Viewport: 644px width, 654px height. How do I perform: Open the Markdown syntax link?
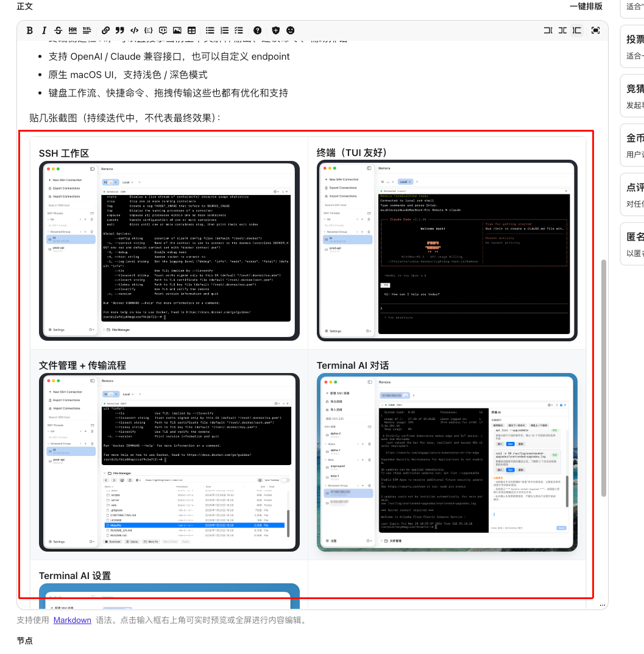point(72,620)
